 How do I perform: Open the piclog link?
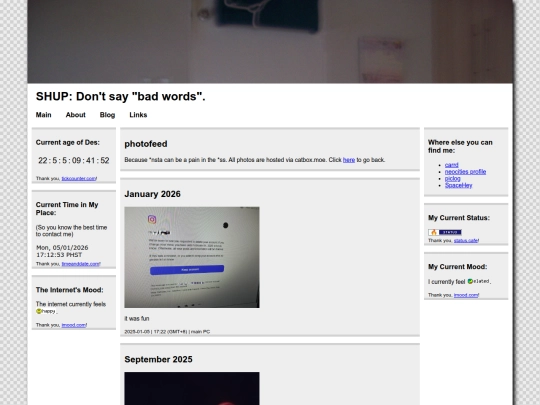tap(453, 178)
